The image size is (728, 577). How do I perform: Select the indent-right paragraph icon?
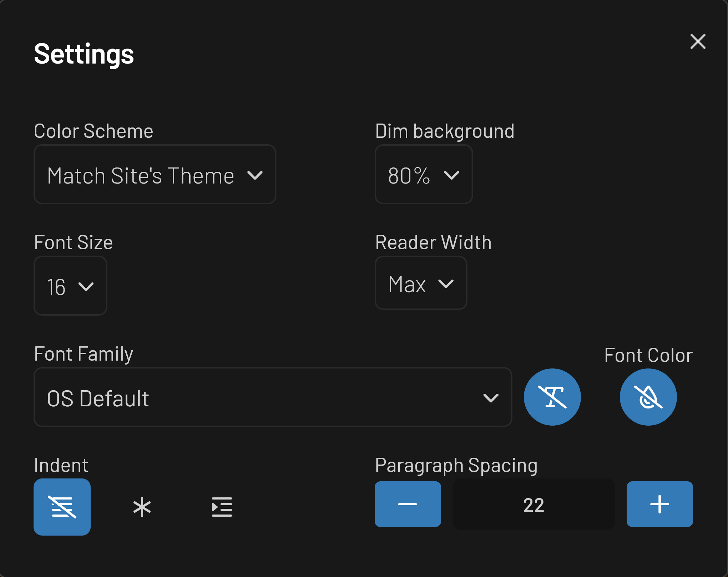tap(222, 507)
